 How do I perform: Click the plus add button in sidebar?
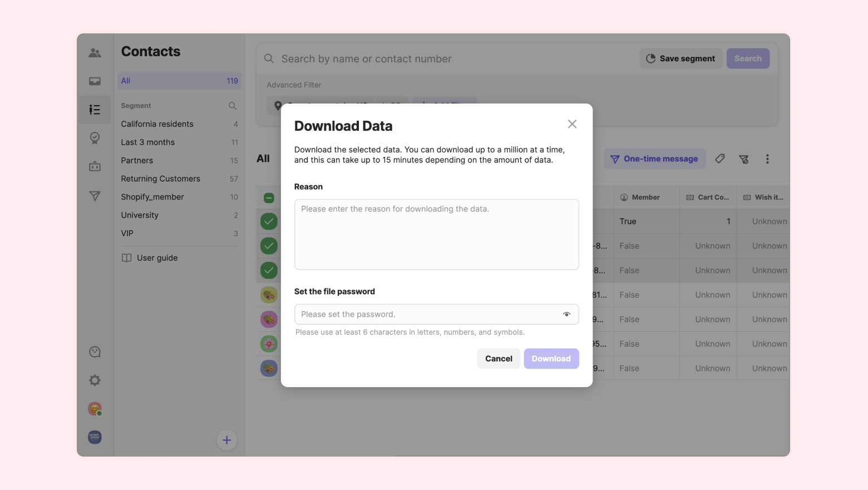click(226, 440)
